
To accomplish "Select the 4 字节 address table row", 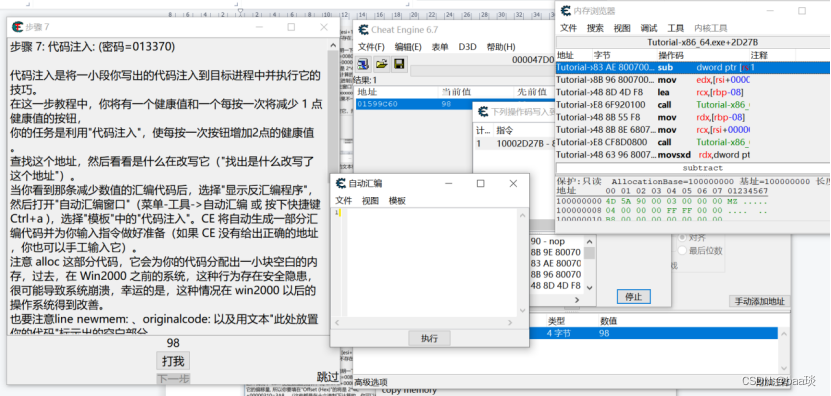I will pos(655,333).
